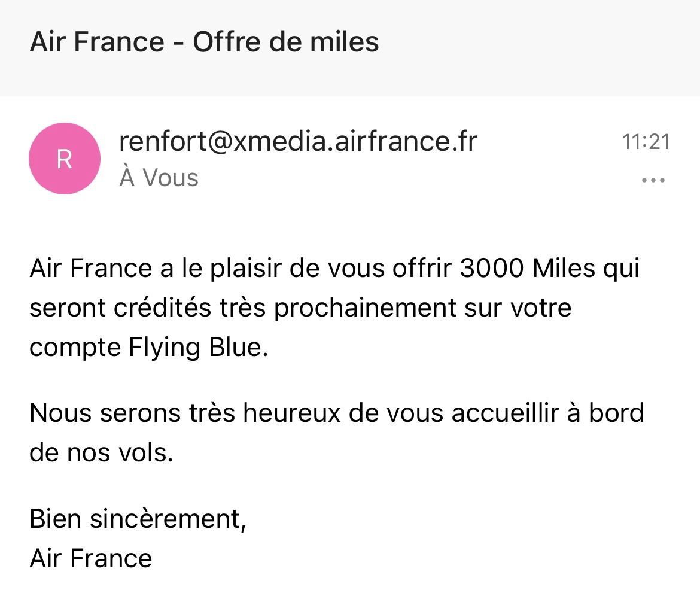
Task: Click the "Flying Blue" text
Action: (x=196, y=348)
